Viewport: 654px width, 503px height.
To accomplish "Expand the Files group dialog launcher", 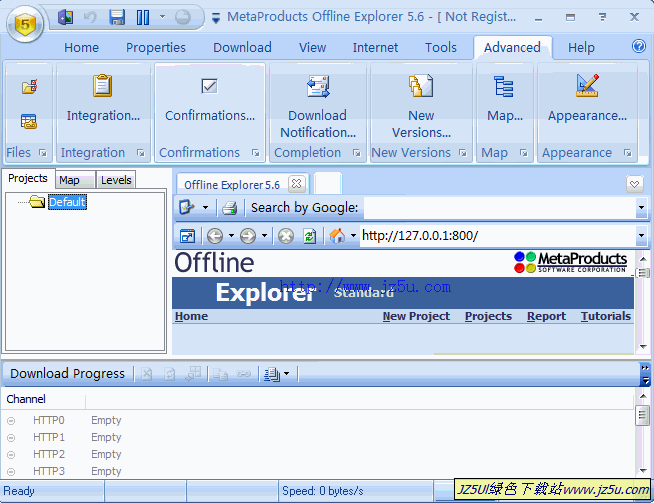I will pos(43,153).
